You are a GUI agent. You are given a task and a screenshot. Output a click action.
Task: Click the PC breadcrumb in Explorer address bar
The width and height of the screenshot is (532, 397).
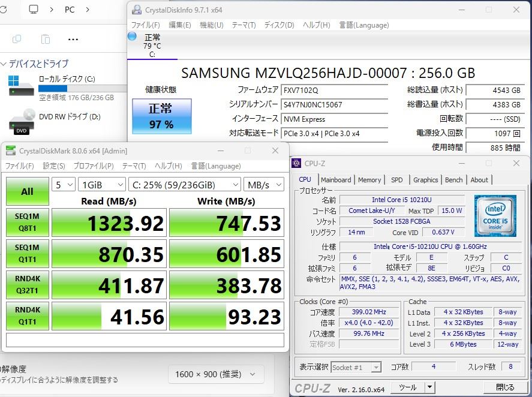(x=70, y=10)
